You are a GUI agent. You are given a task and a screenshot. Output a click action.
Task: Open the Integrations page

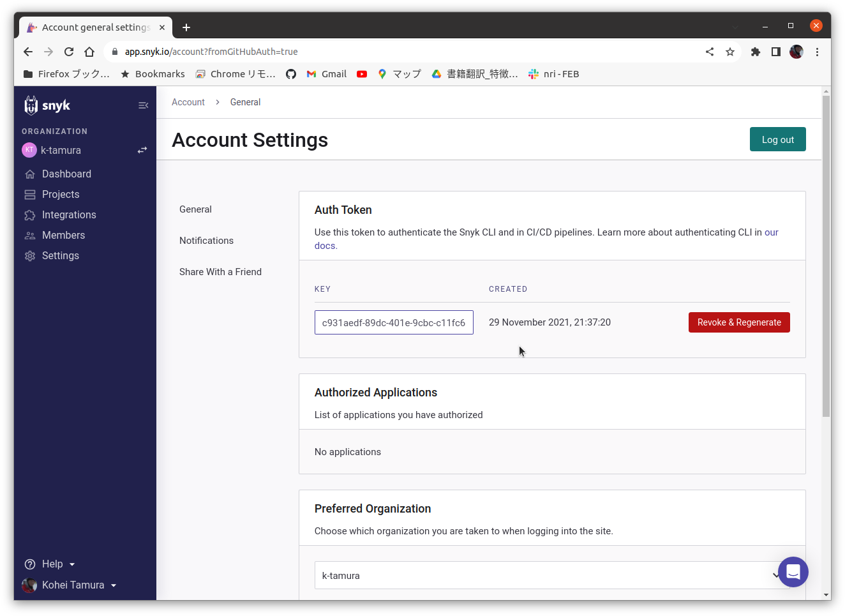click(x=69, y=214)
